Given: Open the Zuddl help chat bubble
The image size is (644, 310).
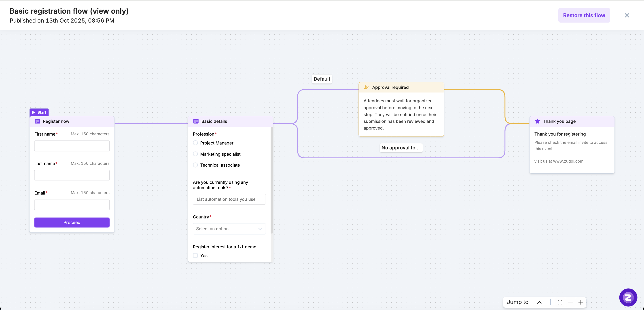Looking at the screenshot, I should pyautogui.click(x=628, y=297).
